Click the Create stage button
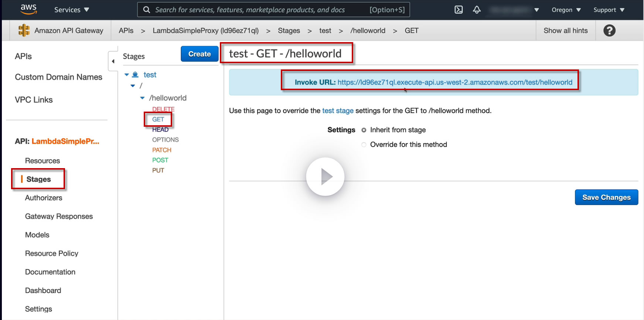Image resolution: width=644 pixels, height=320 pixels. click(x=200, y=54)
